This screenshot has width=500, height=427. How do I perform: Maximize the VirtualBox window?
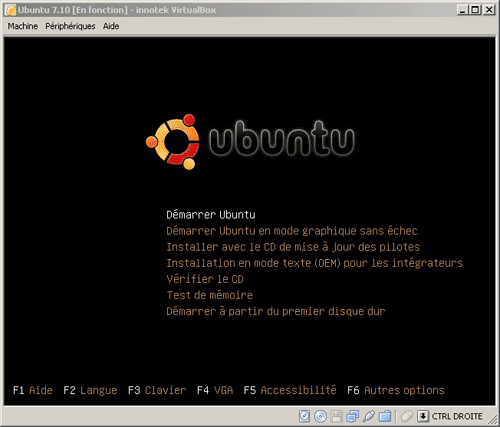pos(475,10)
